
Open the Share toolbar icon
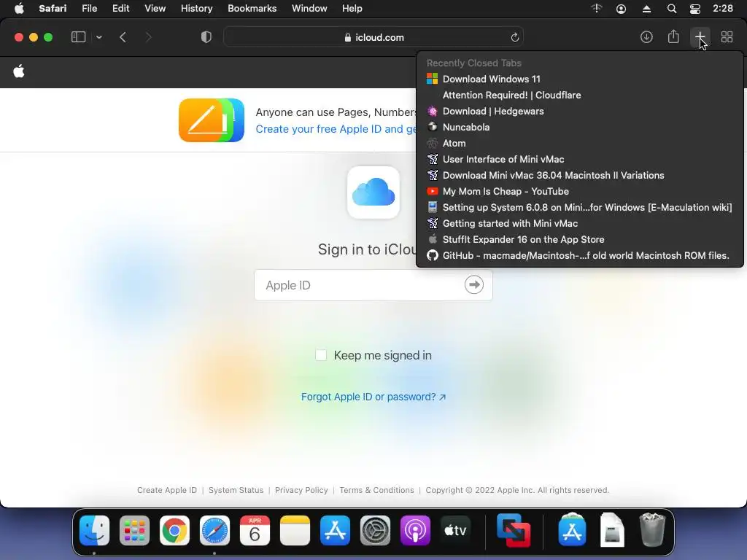673,36
